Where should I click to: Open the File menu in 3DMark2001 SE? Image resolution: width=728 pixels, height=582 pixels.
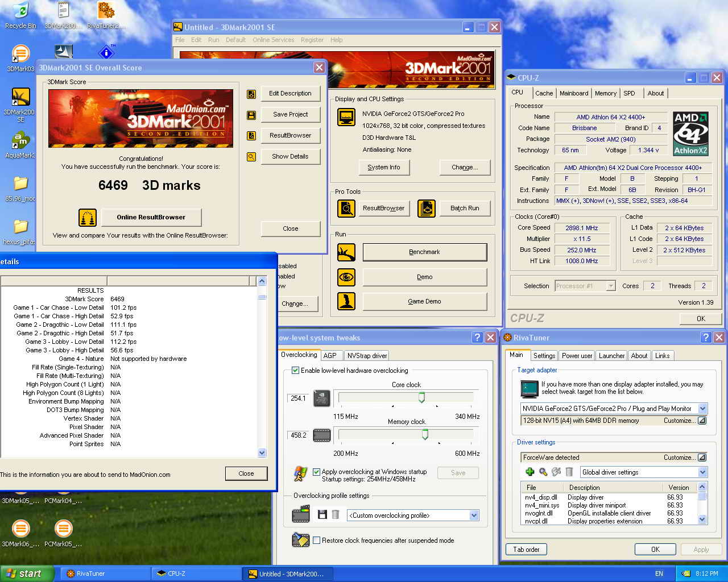coord(180,40)
